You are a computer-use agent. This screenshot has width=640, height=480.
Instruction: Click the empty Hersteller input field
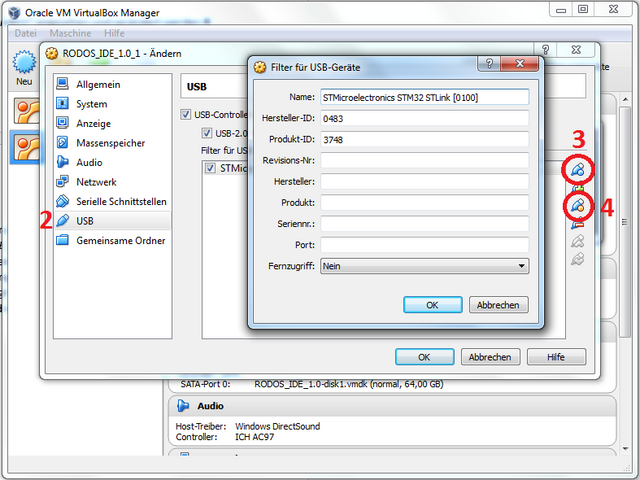[x=424, y=182]
